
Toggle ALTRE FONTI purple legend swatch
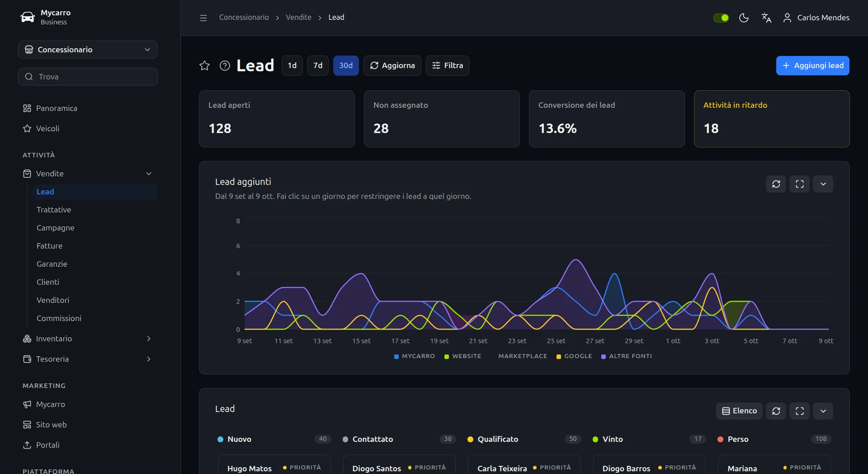pyautogui.click(x=603, y=357)
